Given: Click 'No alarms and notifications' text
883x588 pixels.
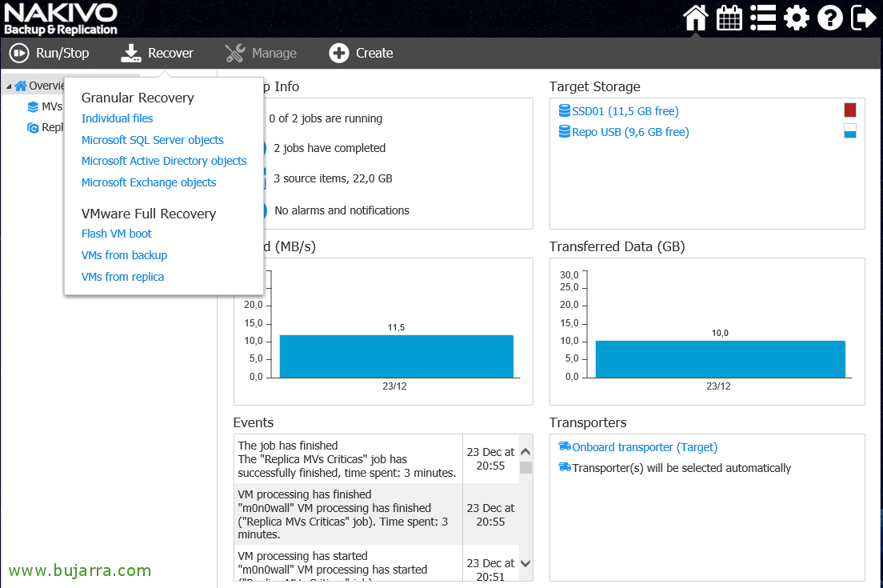Looking at the screenshot, I should pos(342,210).
